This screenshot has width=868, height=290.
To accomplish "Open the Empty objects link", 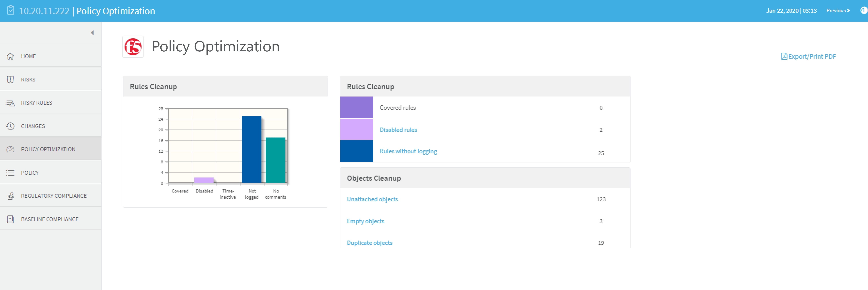I will point(366,221).
